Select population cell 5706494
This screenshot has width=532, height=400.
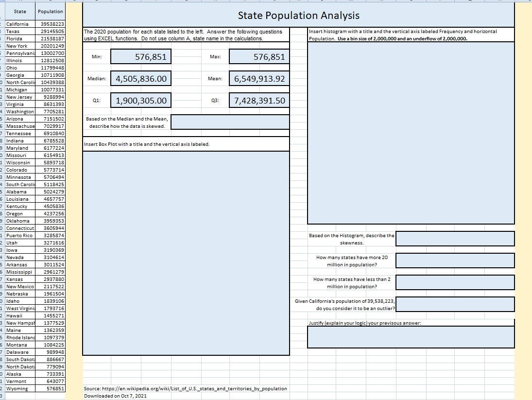tap(50, 177)
